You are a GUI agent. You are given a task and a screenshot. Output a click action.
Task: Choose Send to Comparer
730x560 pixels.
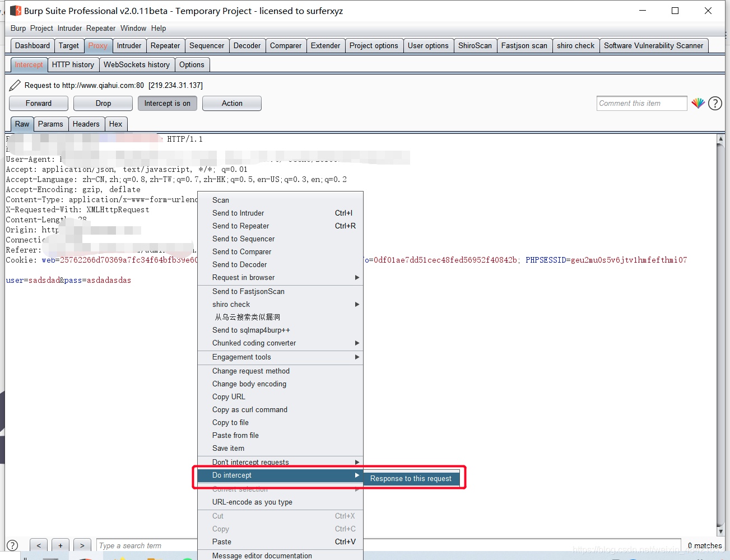[x=280, y=251]
